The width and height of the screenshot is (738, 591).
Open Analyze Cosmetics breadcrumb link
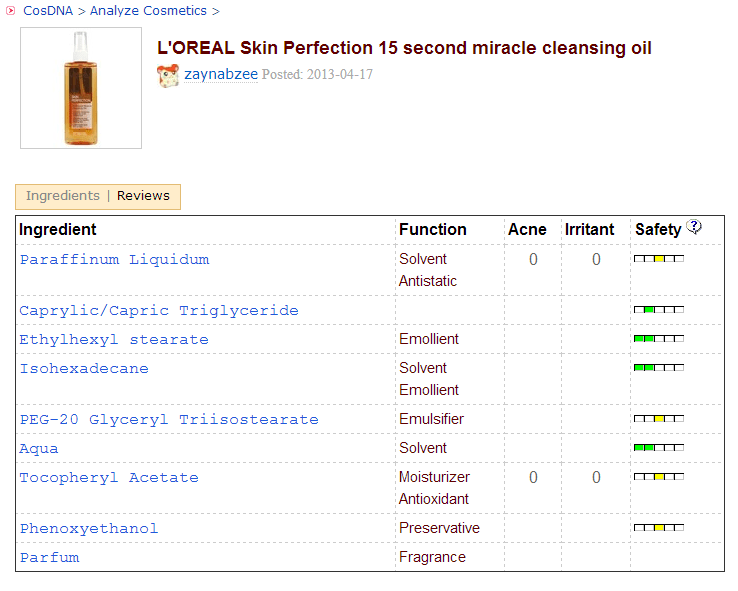click(148, 11)
